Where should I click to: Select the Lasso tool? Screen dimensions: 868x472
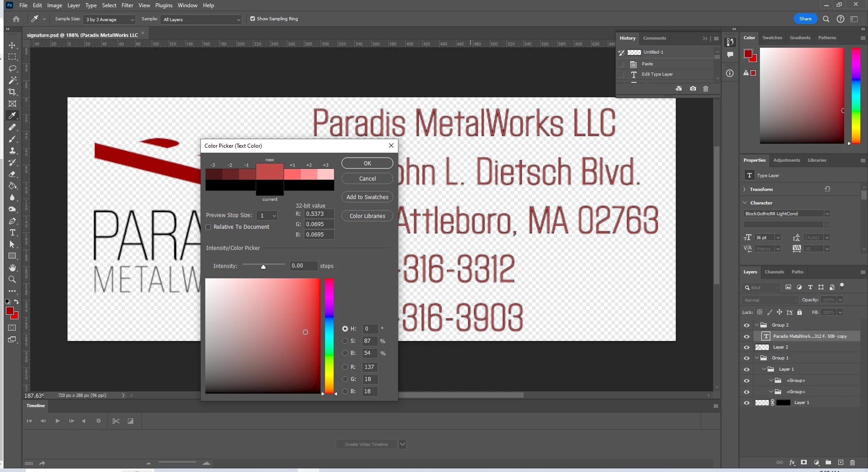pyautogui.click(x=12, y=68)
